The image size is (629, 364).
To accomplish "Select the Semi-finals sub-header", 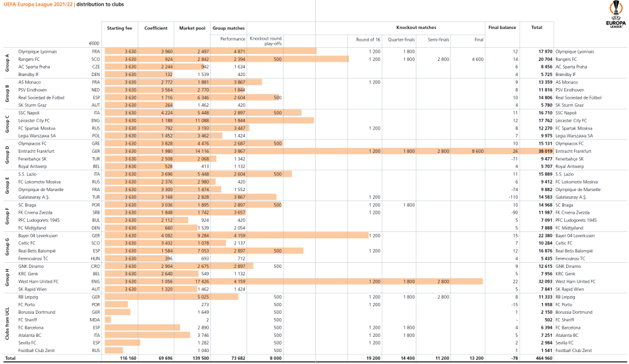I will pos(438,39).
